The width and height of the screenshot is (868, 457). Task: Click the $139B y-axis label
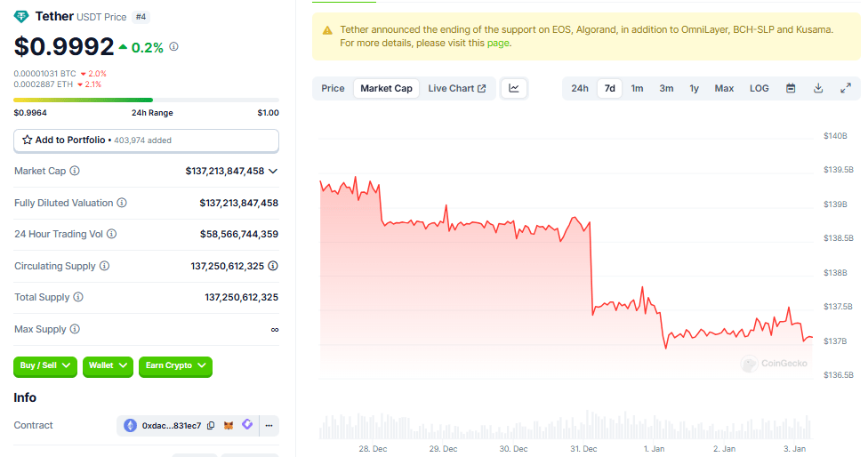pyautogui.click(x=835, y=204)
